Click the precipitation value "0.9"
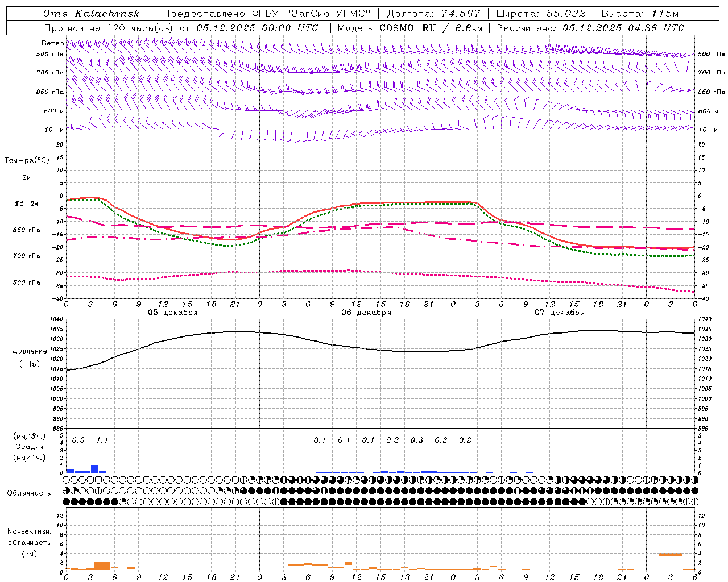Image resolution: width=728 pixels, height=582 pixels. (x=78, y=440)
